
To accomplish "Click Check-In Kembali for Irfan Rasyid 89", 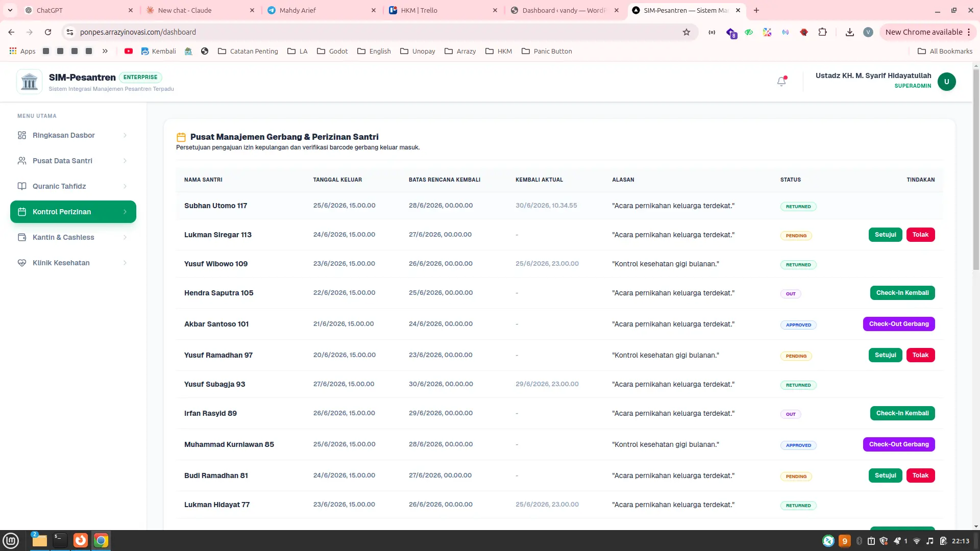I will (902, 413).
